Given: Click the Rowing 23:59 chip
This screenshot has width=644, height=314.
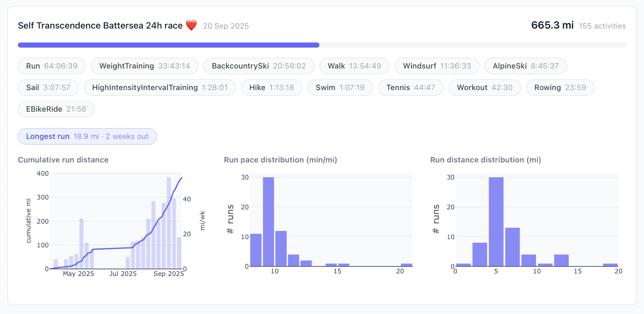Looking at the screenshot, I should pyautogui.click(x=560, y=88).
